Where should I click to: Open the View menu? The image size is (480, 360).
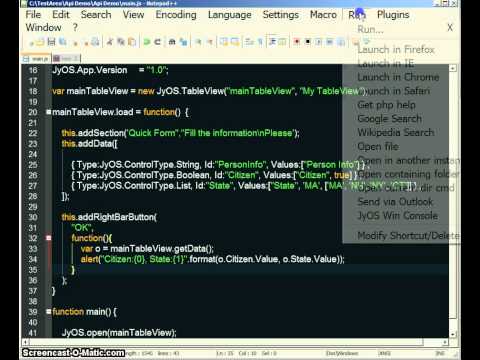click(133, 15)
